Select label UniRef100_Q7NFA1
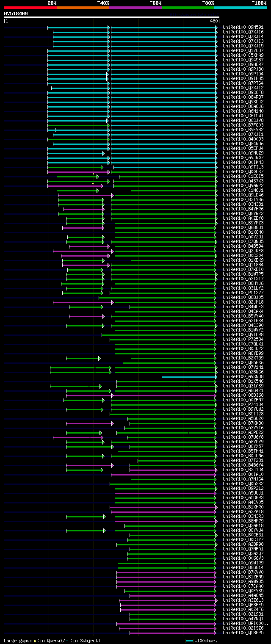The image size is (271, 644). pyautogui.click(x=243, y=549)
